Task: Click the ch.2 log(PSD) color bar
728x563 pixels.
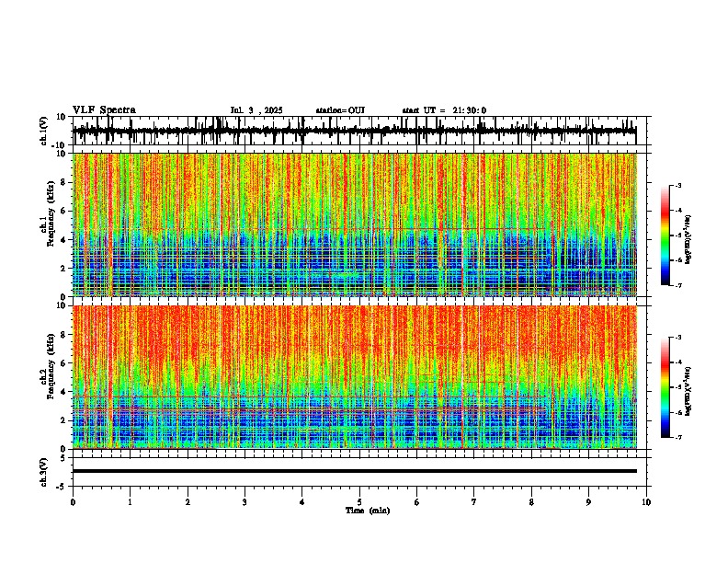Action: pyautogui.click(x=665, y=387)
